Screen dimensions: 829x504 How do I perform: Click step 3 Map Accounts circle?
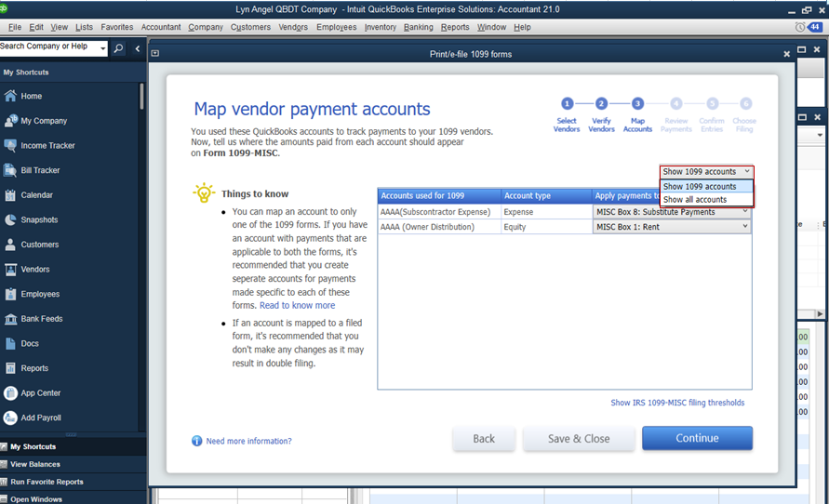[x=637, y=103]
